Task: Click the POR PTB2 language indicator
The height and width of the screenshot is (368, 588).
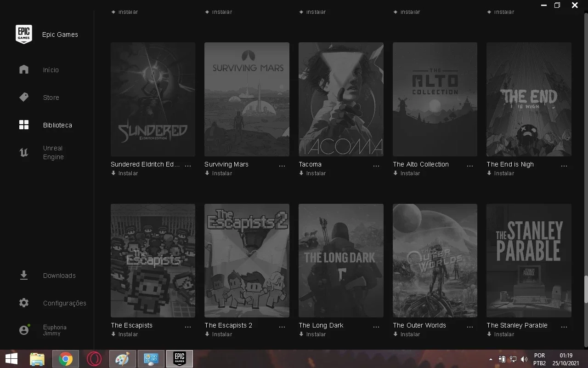Action: pos(540,359)
